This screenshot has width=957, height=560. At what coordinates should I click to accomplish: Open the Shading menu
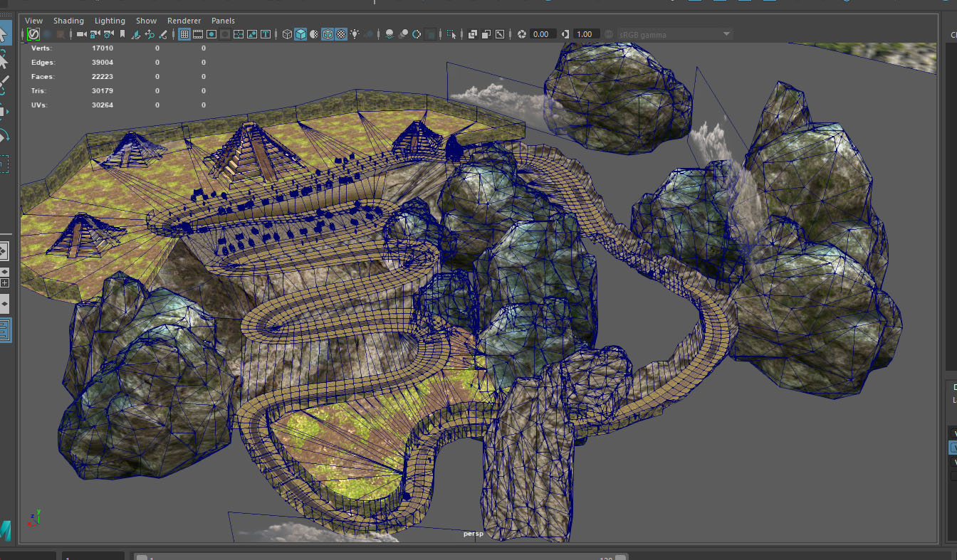68,21
